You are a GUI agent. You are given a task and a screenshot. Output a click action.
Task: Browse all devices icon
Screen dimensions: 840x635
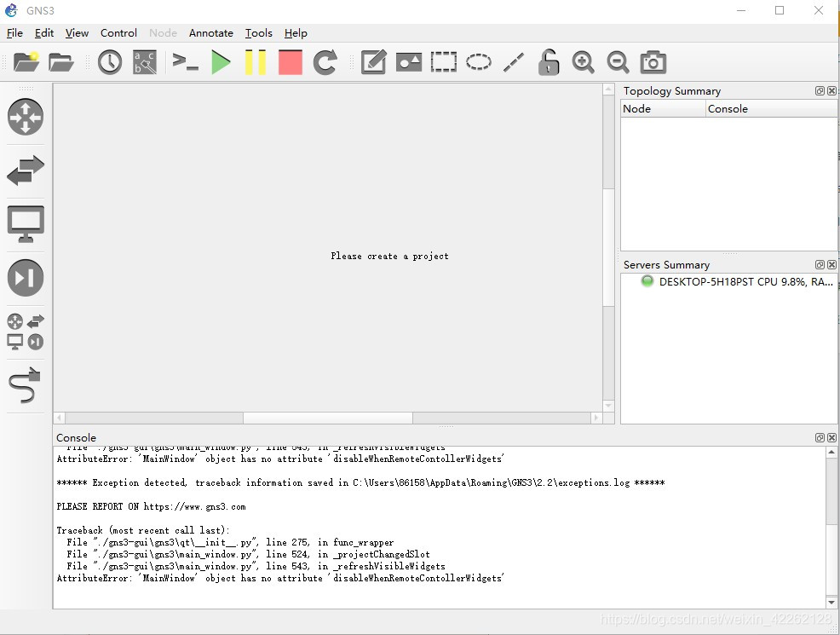26,332
